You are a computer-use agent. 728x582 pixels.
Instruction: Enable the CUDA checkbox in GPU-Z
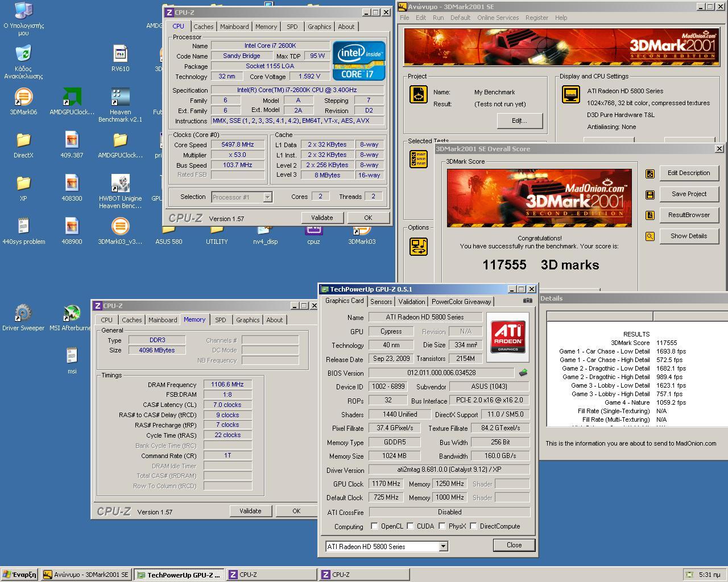(x=410, y=526)
